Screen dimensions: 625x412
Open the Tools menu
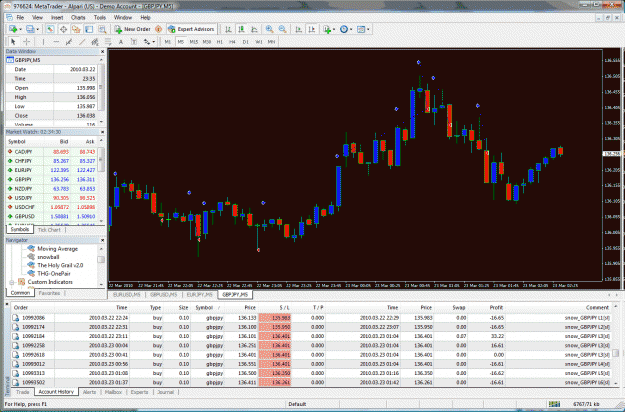click(x=100, y=18)
